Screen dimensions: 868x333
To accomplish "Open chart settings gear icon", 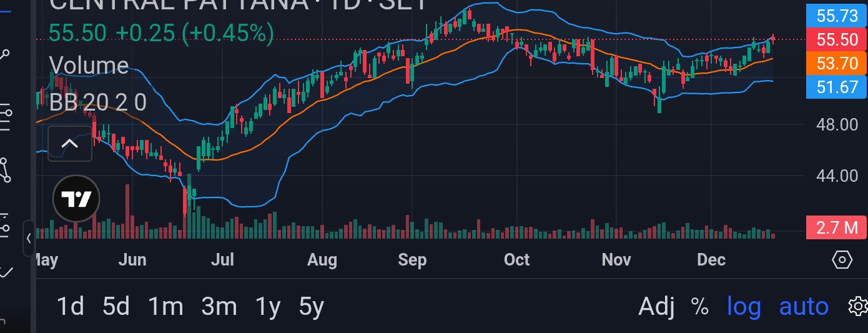I will (858, 306).
